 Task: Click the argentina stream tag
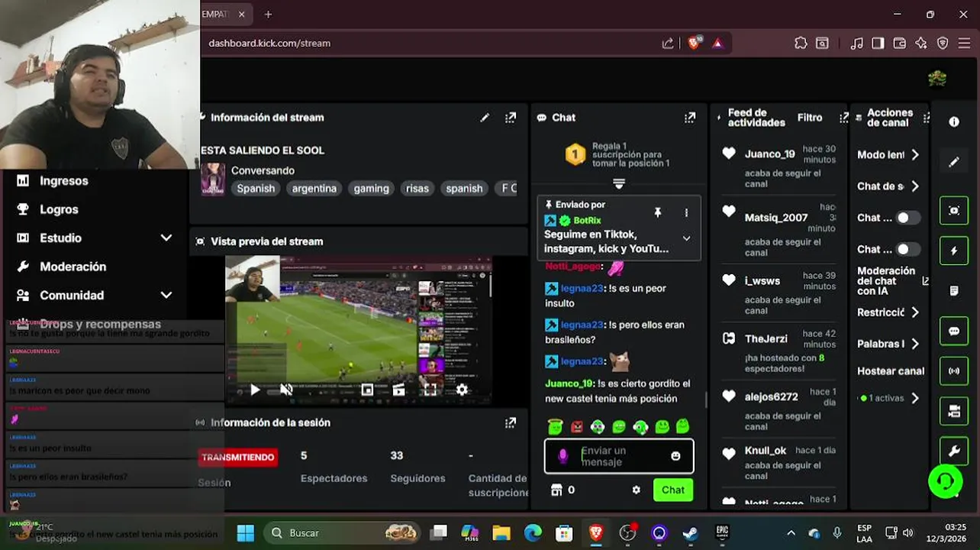point(314,189)
